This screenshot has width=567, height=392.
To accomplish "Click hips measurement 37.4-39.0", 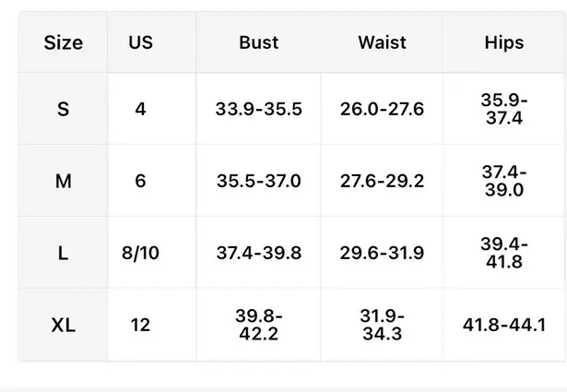I will pyautogui.click(x=503, y=181).
